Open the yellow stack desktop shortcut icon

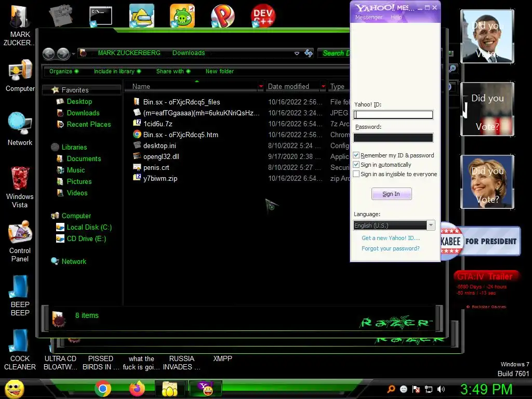(x=142, y=16)
